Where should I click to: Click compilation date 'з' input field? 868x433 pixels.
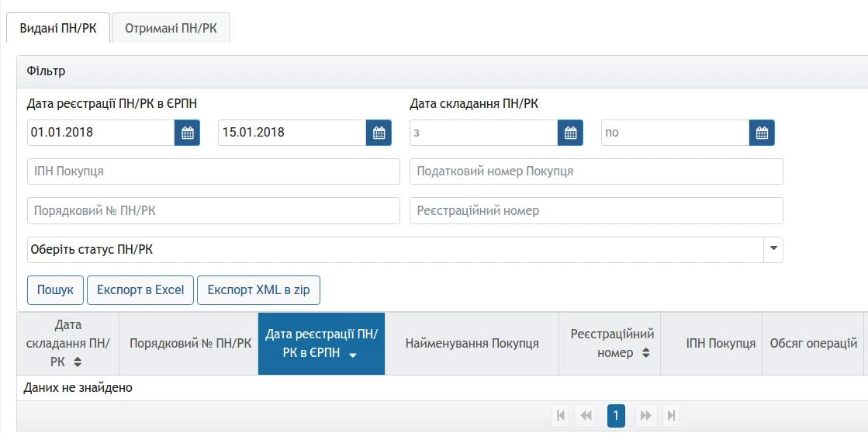[x=484, y=133]
